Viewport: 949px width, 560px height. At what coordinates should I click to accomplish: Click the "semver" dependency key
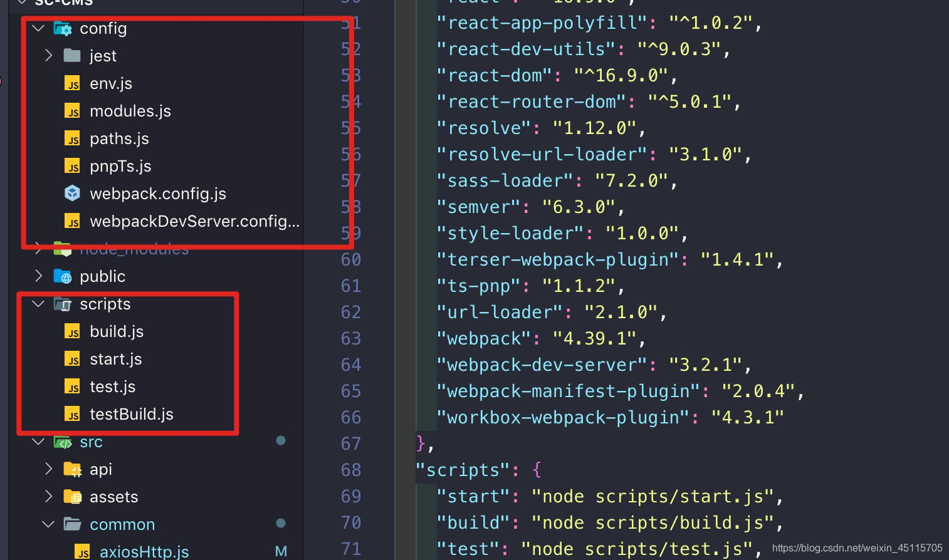(479, 207)
